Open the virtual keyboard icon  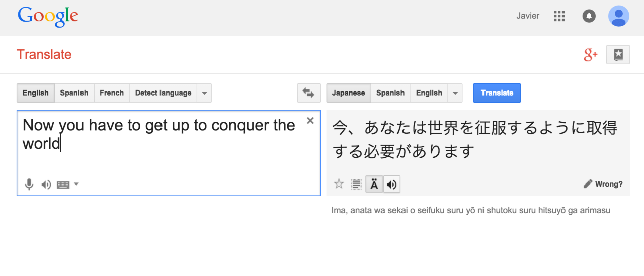pos(63,185)
